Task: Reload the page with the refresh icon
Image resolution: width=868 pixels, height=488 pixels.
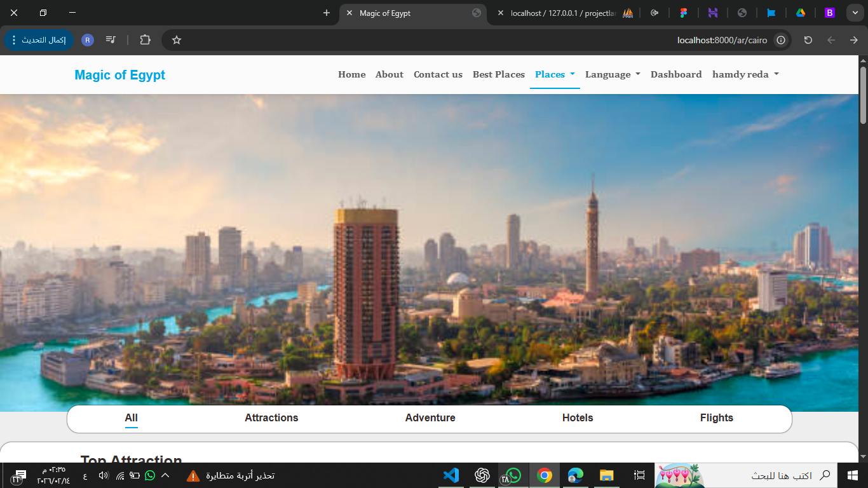Action: [x=808, y=40]
